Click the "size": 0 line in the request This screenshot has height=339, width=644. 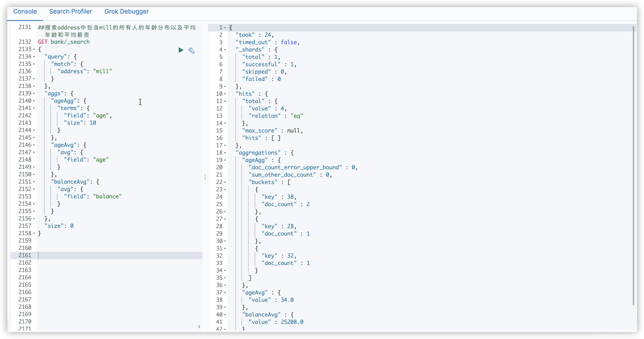59,226
